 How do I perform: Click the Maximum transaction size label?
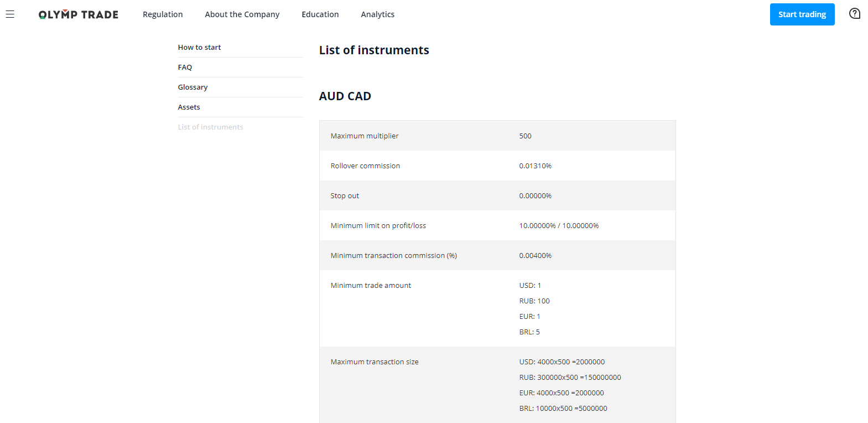[x=375, y=362]
